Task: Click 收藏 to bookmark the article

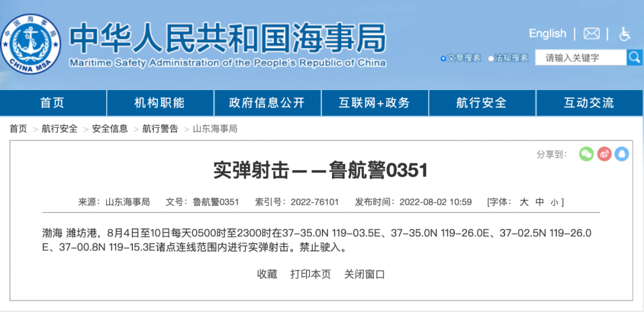Action: point(267,274)
